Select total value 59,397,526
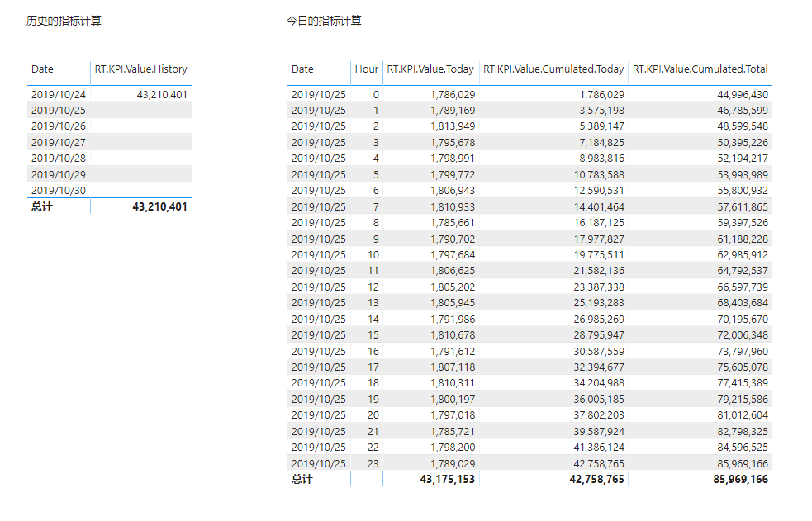Image resolution: width=812 pixels, height=521 pixels. (x=743, y=222)
